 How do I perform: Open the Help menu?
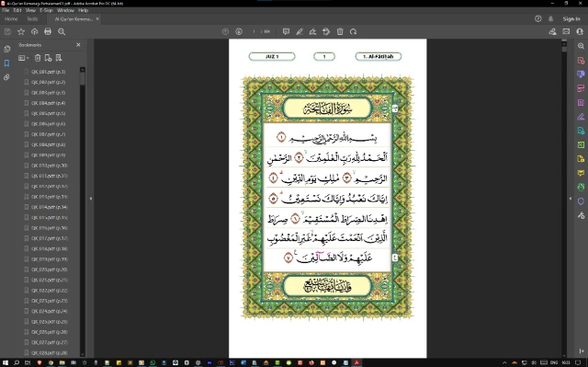(x=84, y=10)
